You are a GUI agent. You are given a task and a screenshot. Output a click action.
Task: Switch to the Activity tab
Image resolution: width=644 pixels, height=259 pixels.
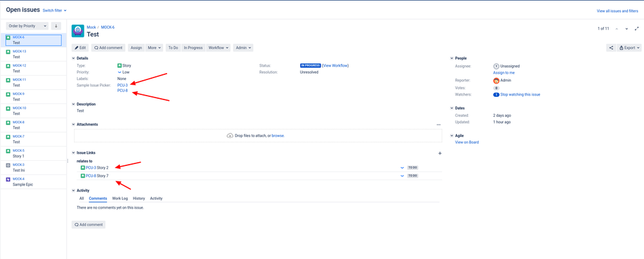[x=156, y=198]
